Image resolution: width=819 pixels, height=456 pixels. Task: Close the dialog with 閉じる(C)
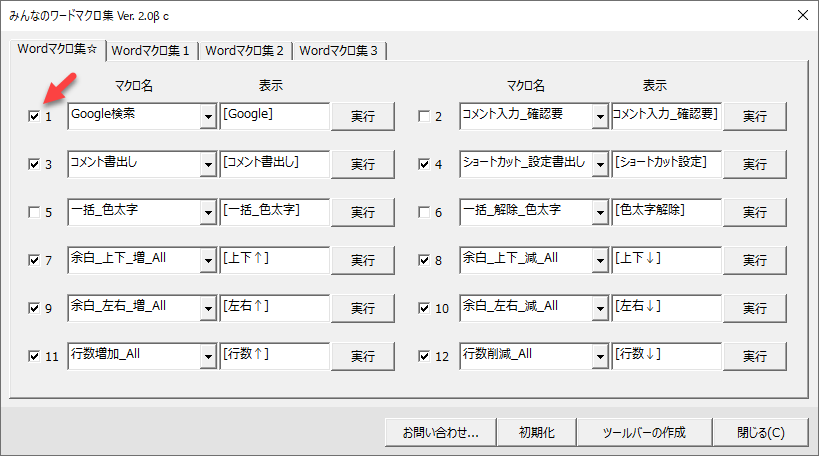click(760, 433)
